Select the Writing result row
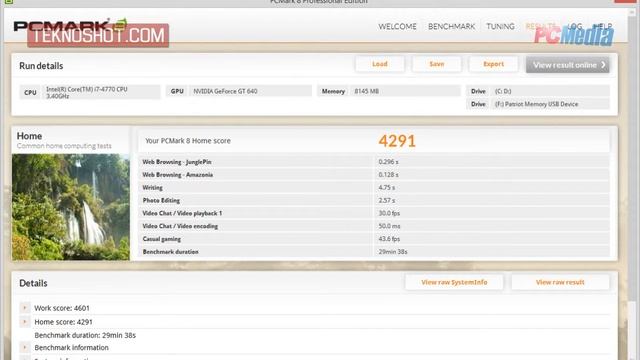 374,187
